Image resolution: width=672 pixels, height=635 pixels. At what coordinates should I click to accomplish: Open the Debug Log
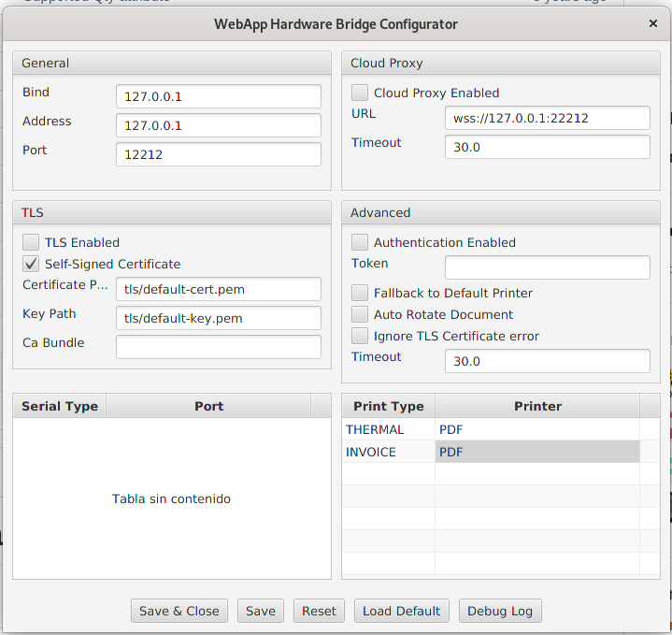(x=500, y=611)
